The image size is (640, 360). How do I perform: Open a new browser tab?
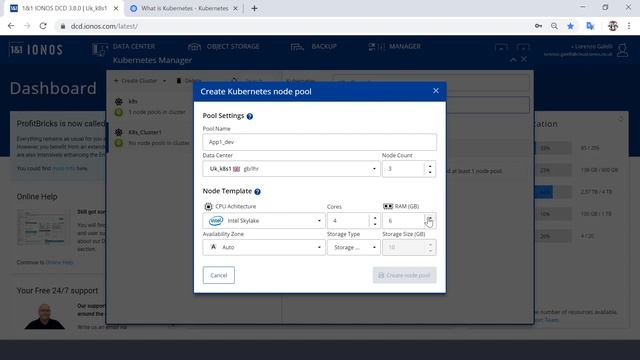[254, 8]
